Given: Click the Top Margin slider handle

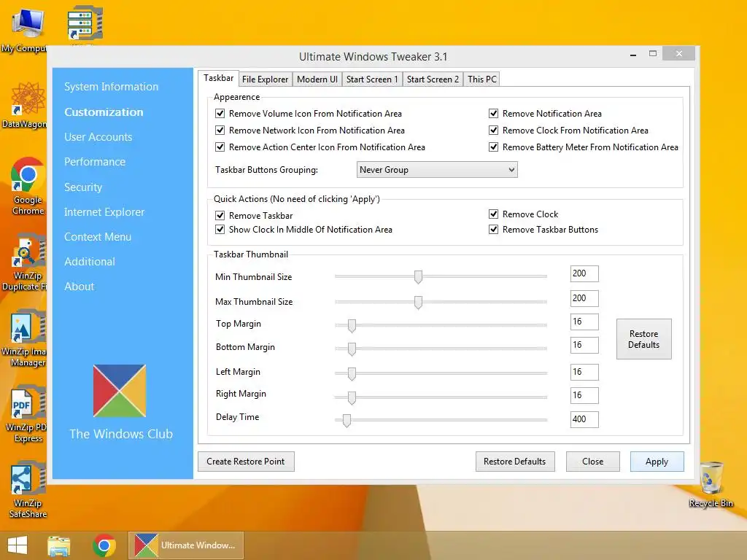Looking at the screenshot, I should (x=352, y=325).
